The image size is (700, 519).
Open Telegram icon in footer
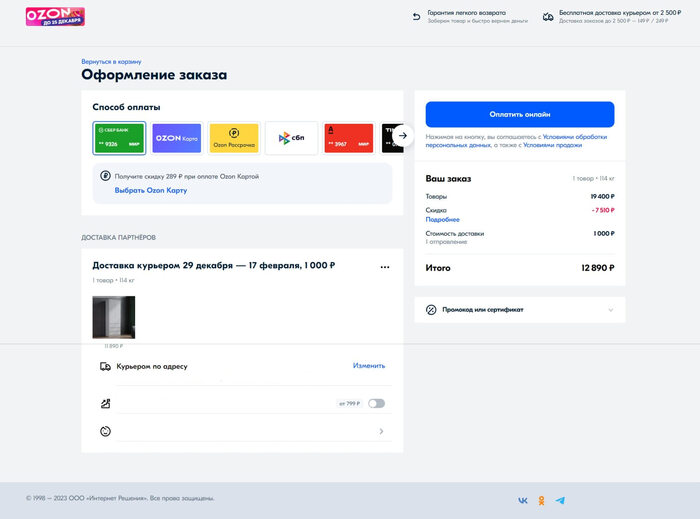(x=560, y=500)
